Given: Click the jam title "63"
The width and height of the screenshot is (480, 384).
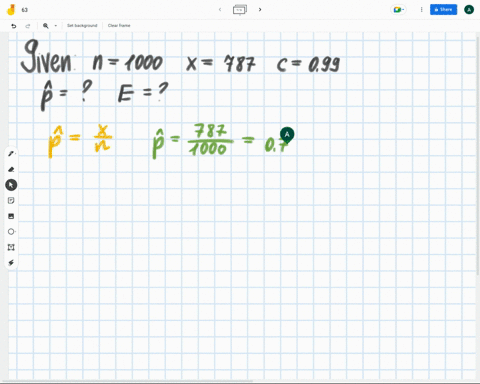Looking at the screenshot, I should click(x=25, y=10).
